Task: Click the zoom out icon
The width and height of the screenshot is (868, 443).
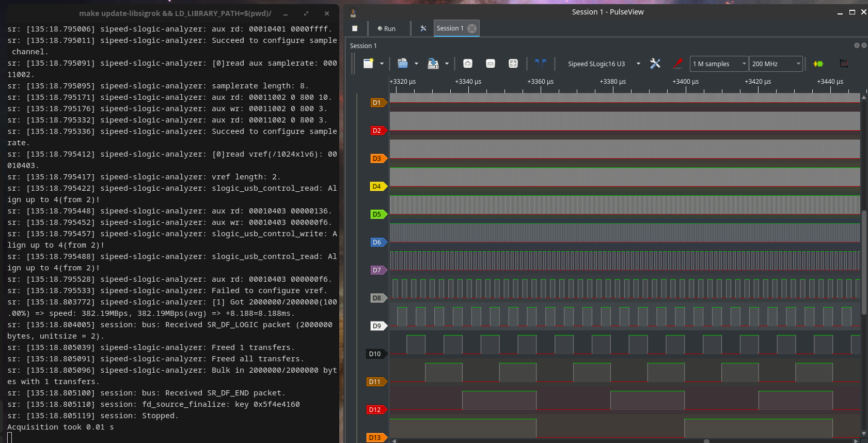Action: (x=491, y=64)
